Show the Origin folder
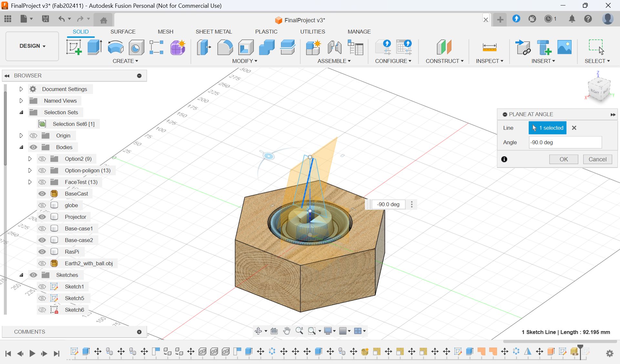620x364 pixels. point(33,136)
